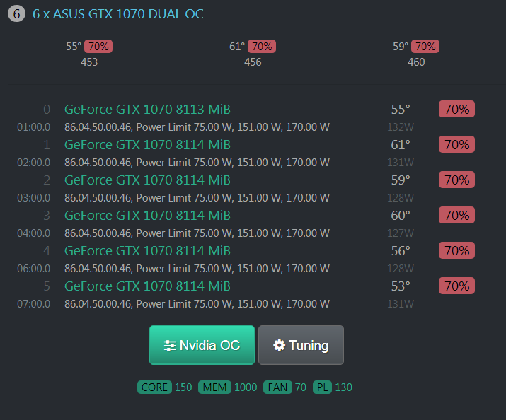
Task: Click the CORE overclock badge
Action: pyautogui.click(x=155, y=387)
